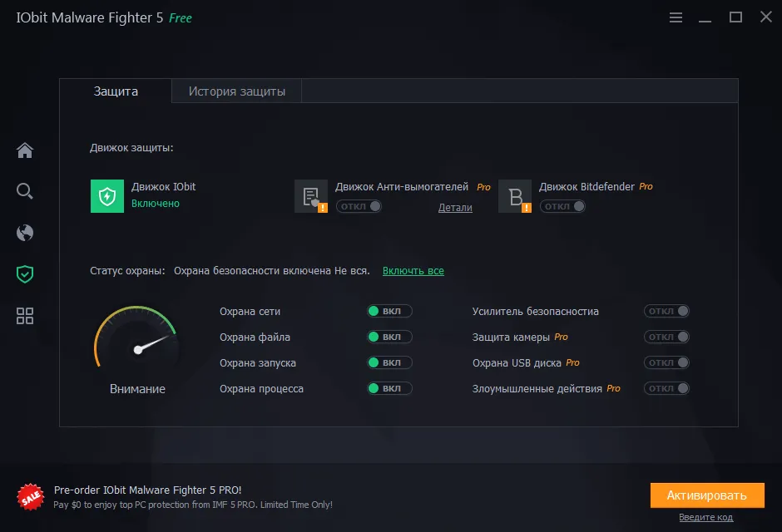Enable Охрана USB диска switch
782x532 pixels.
(667, 362)
